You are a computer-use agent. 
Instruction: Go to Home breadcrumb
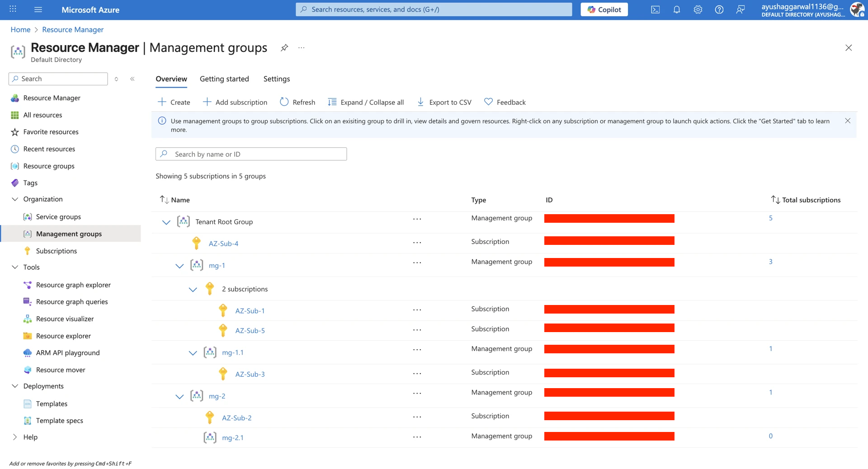[20, 29]
